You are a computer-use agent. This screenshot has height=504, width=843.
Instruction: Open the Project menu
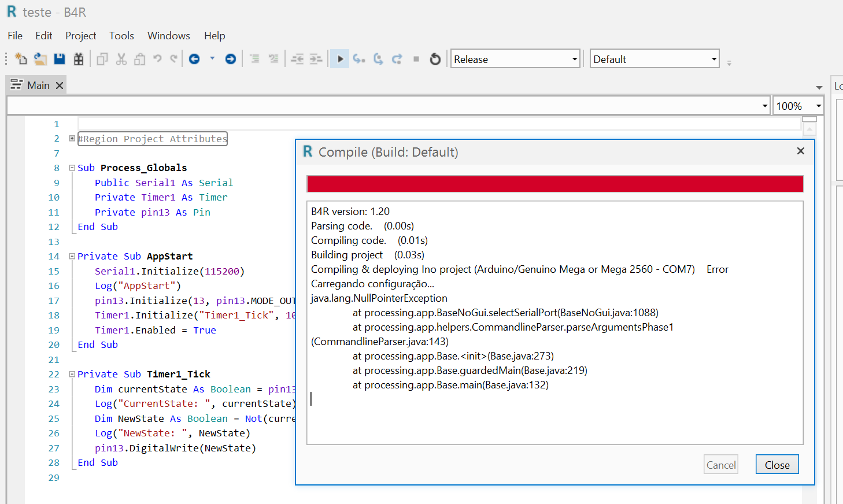tap(80, 36)
